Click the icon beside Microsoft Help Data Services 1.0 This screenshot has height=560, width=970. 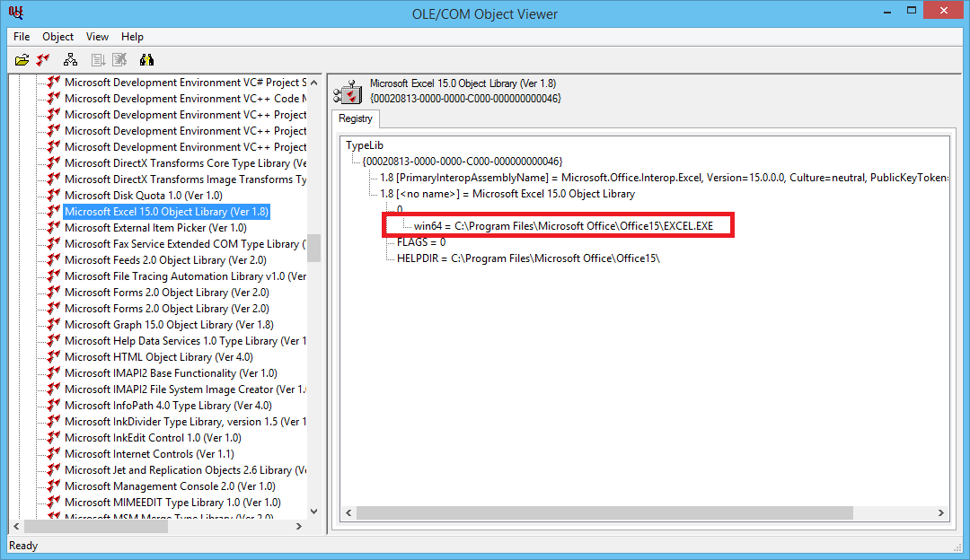point(54,340)
